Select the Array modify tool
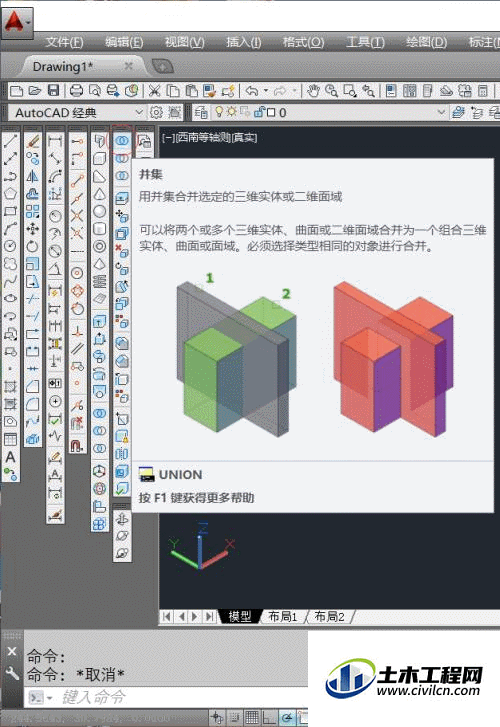The width and height of the screenshot is (500, 727). (x=32, y=211)
